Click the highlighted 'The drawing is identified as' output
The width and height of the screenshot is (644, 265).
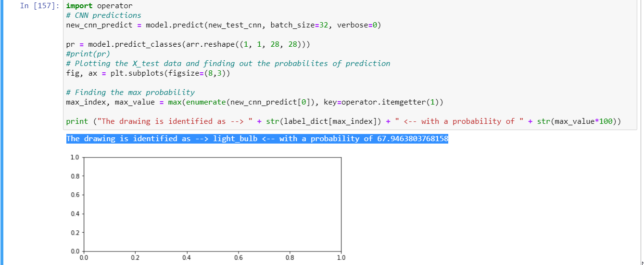[x=257, y=139]
